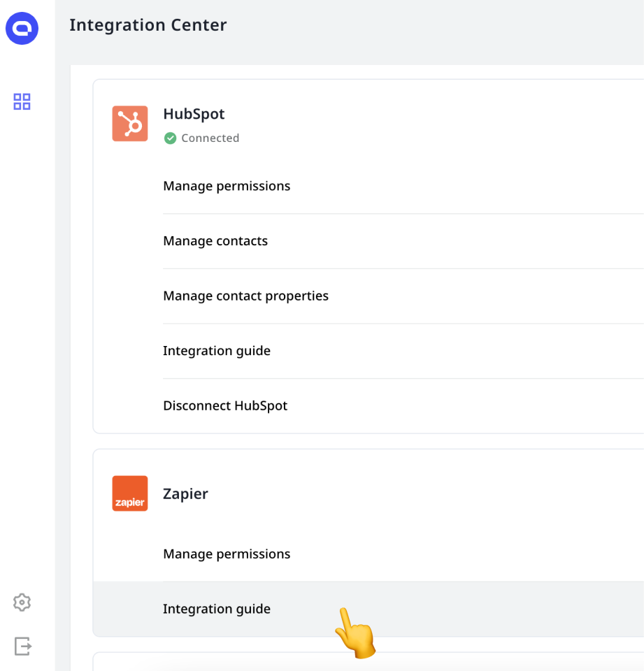
Task: Click the Zapier logo icon
Action: 130,493
